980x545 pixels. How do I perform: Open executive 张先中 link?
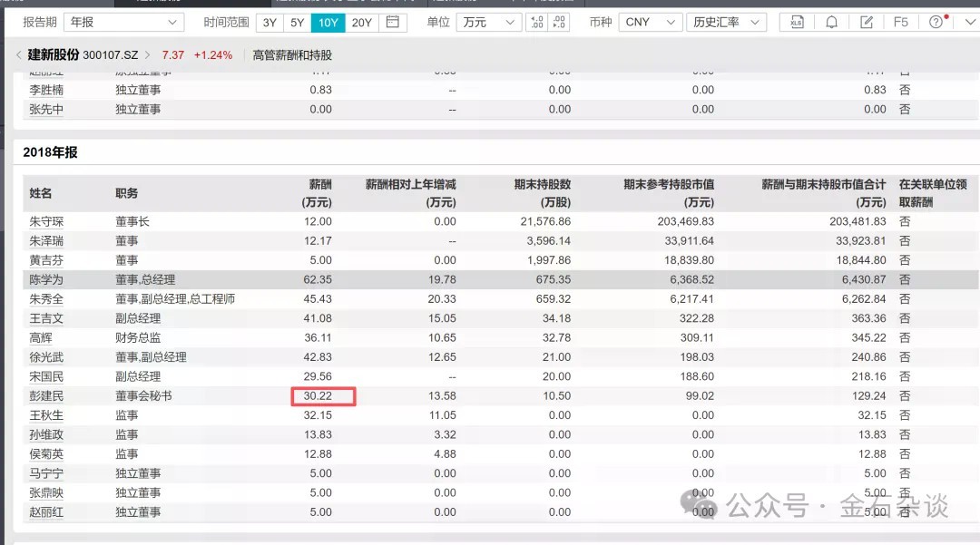46,109
